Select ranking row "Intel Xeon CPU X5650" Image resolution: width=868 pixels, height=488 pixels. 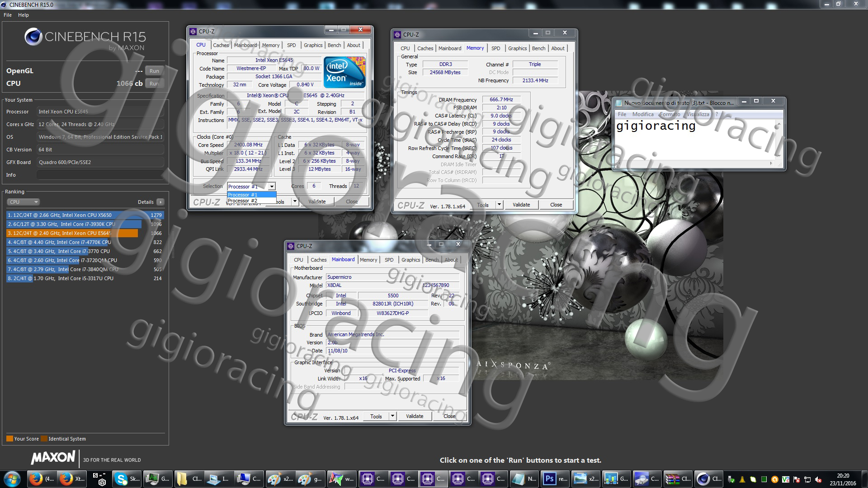pyautogui.click(x=85, y=215)
